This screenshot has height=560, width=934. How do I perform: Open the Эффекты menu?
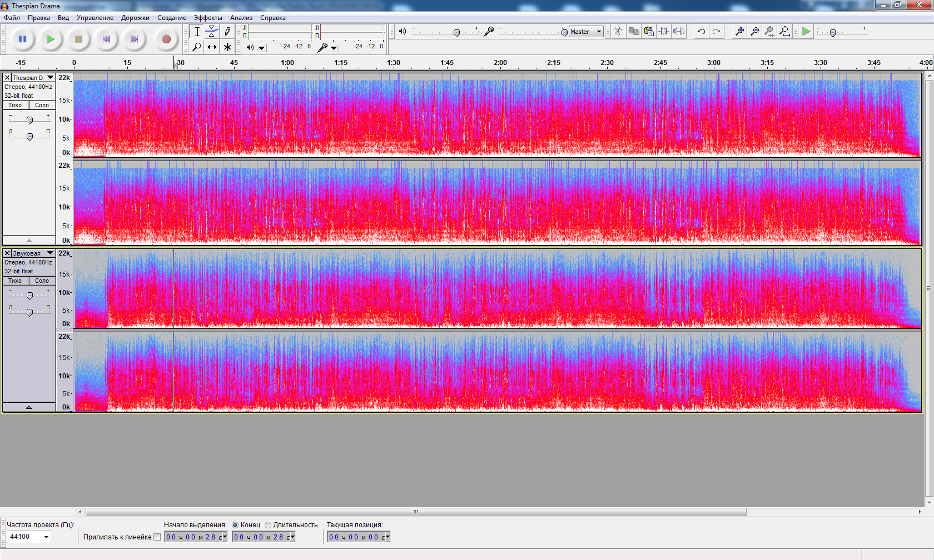pyautogui.click(x=208, y=18)
